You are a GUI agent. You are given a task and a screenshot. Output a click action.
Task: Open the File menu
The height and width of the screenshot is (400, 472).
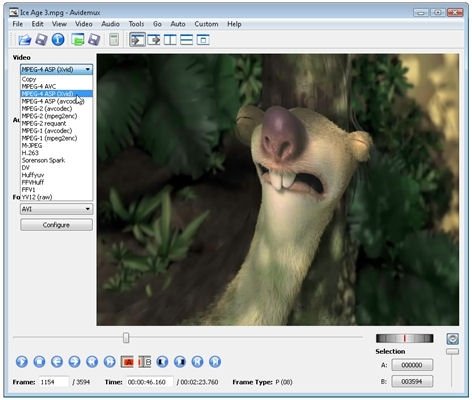pyautogui.click(x=18, y=24)
